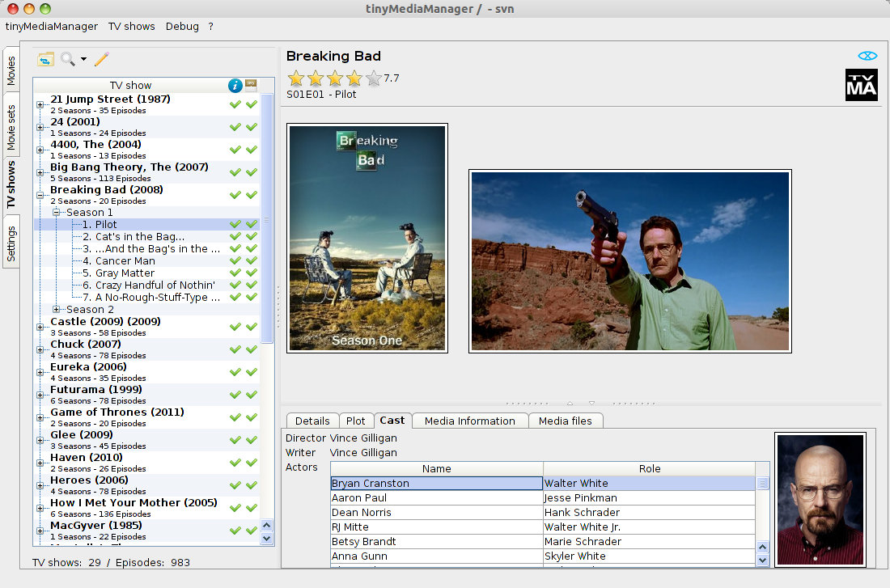Click the Skyler White role cell
The height and width of the screenshot is (588, 890).
pyautogui.click(x=650, y=556)
